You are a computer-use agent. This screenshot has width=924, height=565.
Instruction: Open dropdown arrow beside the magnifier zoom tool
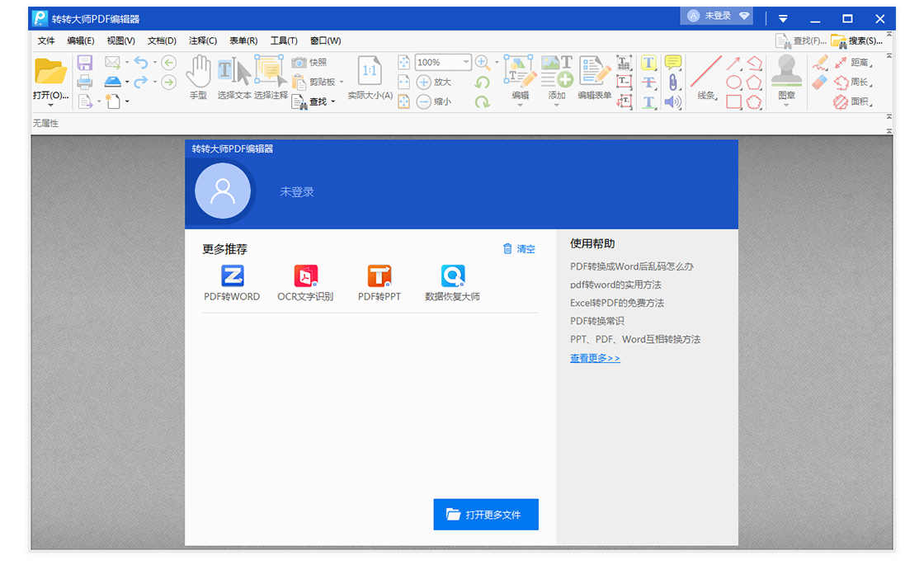tap(497, 62)
